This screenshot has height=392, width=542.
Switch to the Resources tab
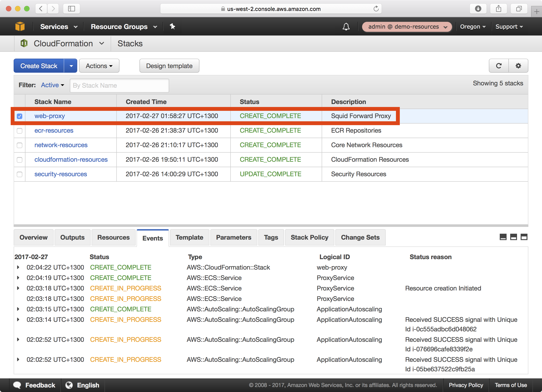pos(114,238)
